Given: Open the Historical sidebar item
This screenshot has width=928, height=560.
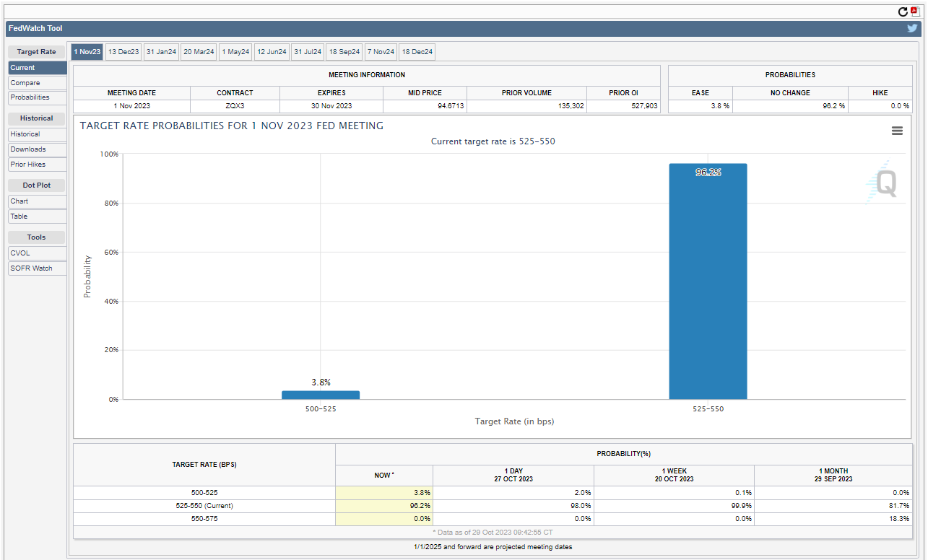Looking at the screenshot, I should coord(38,134).
